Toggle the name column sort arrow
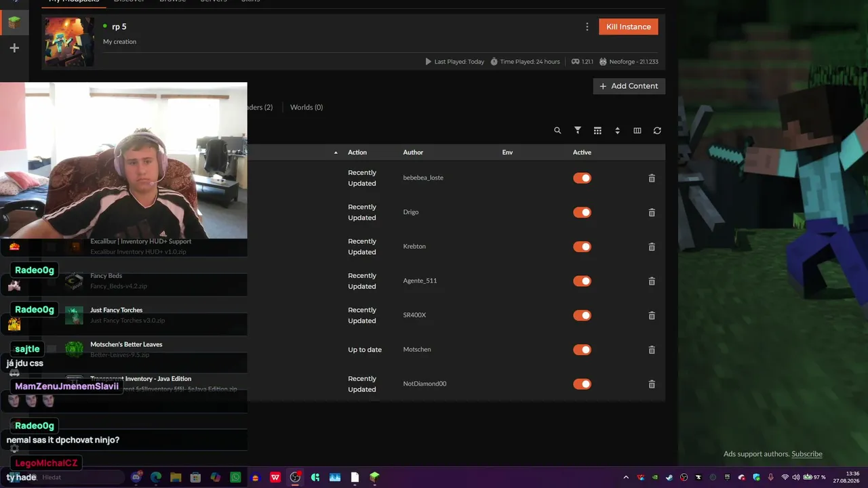The image size is (868, 488). [x=336, y=152]
